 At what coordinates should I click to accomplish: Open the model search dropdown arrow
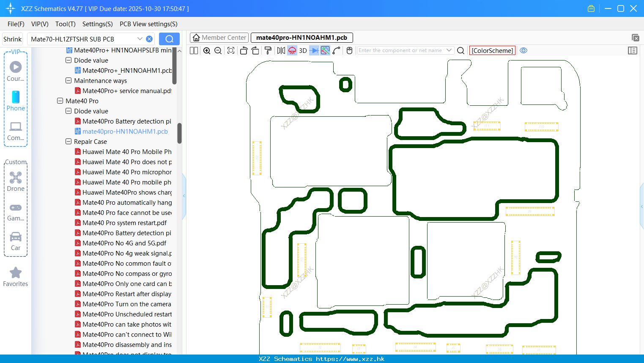click(140, 39)
